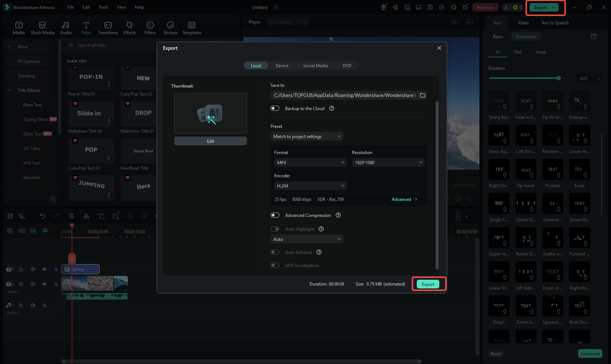
Task: Open the Preset dropdown list
Action: [307, 136]
